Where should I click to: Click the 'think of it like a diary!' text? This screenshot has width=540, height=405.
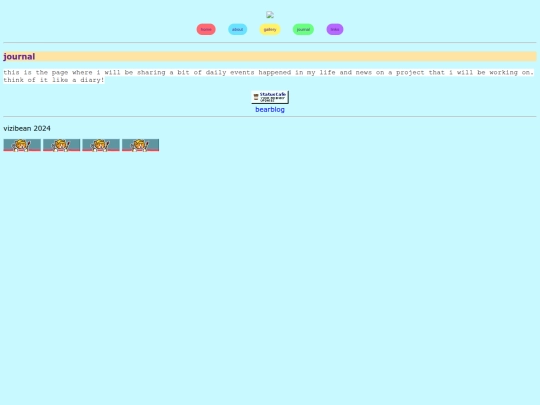tap(54, 80)
